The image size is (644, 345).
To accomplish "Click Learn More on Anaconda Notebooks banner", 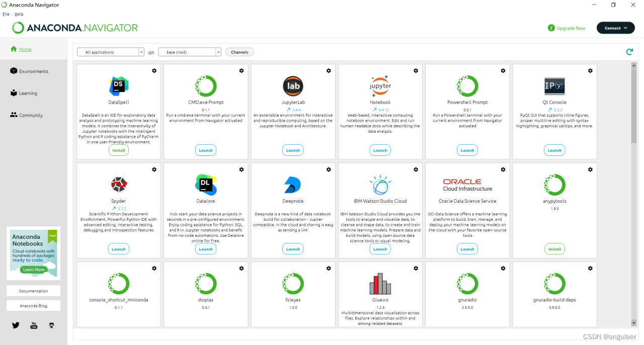I will [x=33, y=270].
